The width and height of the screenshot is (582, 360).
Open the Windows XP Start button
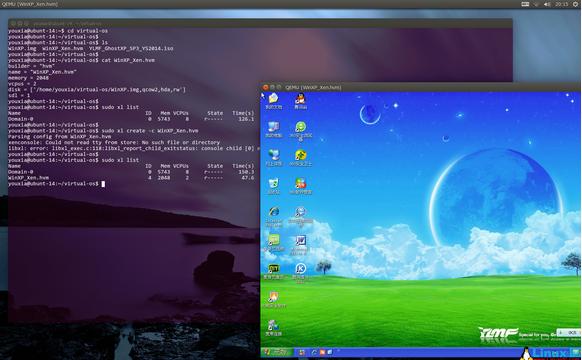pos(277,352)
